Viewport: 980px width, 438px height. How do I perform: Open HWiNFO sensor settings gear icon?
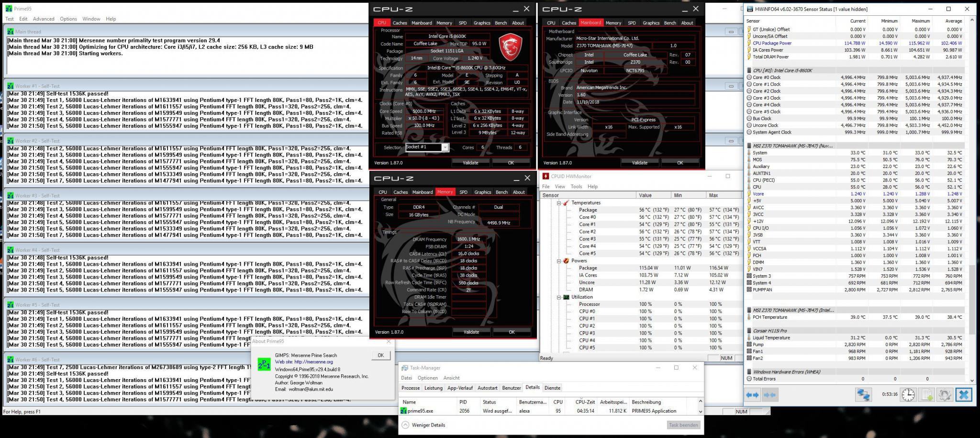click(x=945, y=395)
